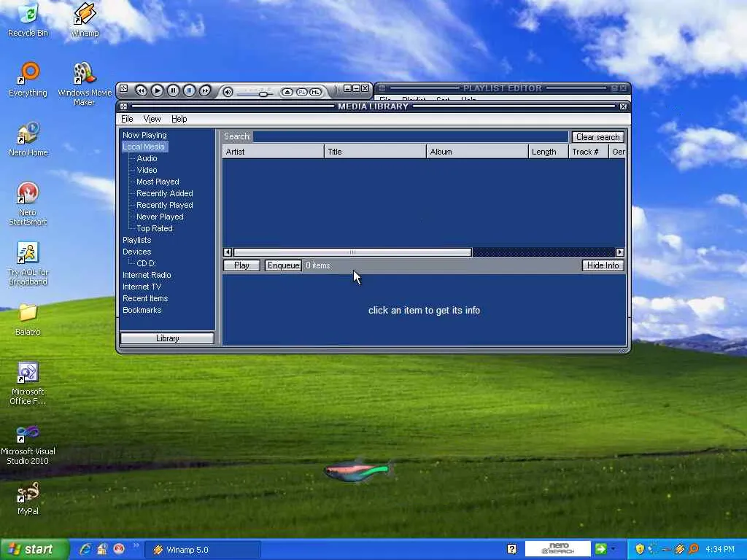Click the Nero Search box in taskbar

(558, 549)
